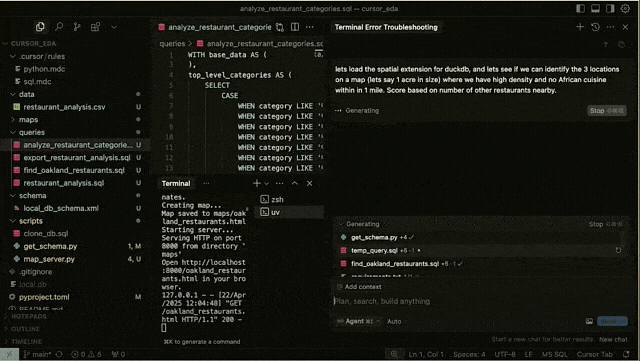Close the terminal panel
The height and width of the screenshot is (361, 640).
tap(309, 183)
